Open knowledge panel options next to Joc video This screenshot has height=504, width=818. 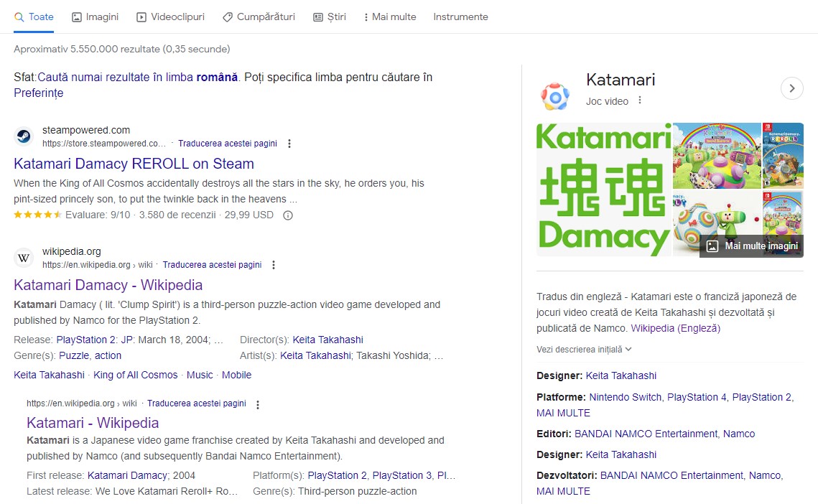pos(640,101)
